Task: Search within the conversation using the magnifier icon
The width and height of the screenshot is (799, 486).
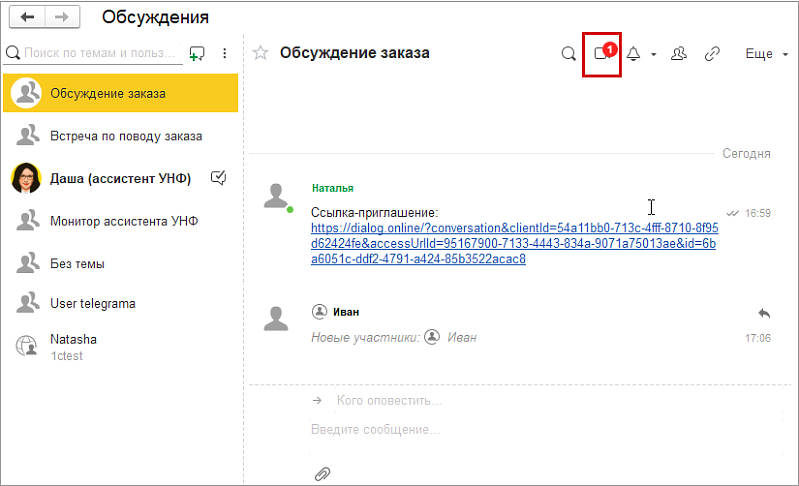Action: (x=569, y=53)
